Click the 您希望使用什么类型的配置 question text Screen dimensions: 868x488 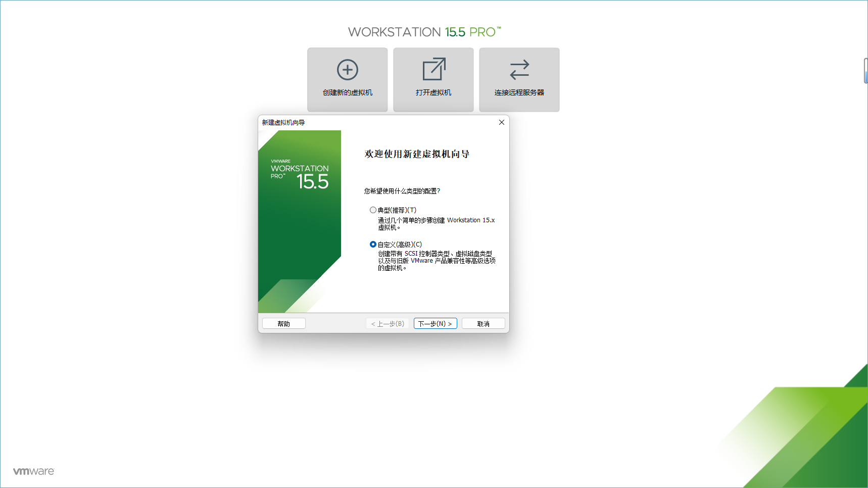402,191
